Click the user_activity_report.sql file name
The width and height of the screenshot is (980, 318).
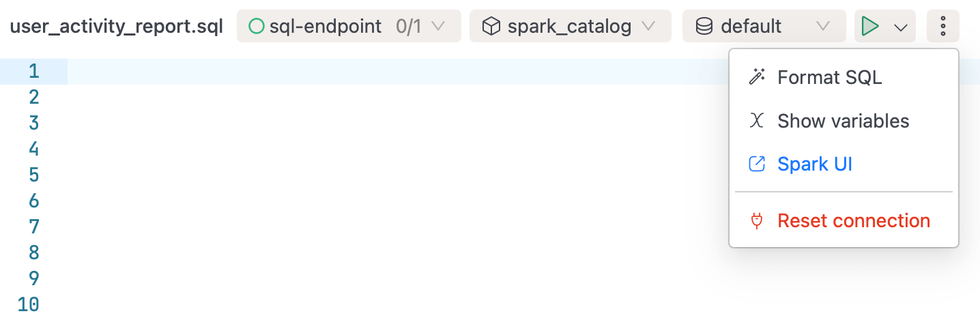[117, 27]
